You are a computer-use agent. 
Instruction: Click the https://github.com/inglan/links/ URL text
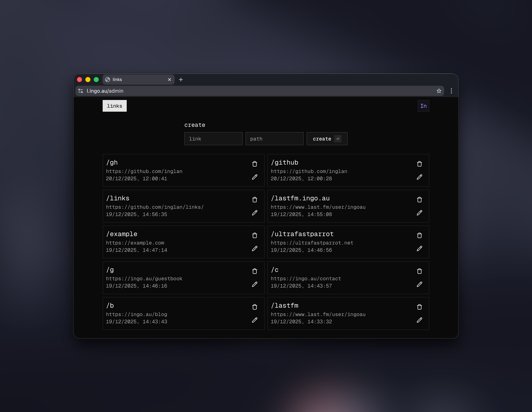155,207
